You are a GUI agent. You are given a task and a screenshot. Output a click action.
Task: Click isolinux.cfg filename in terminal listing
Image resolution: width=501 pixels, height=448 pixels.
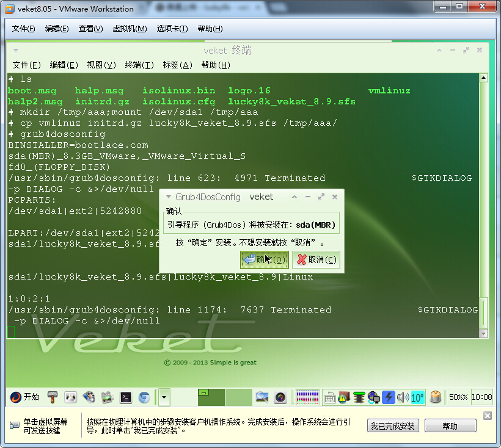point(178,102)
